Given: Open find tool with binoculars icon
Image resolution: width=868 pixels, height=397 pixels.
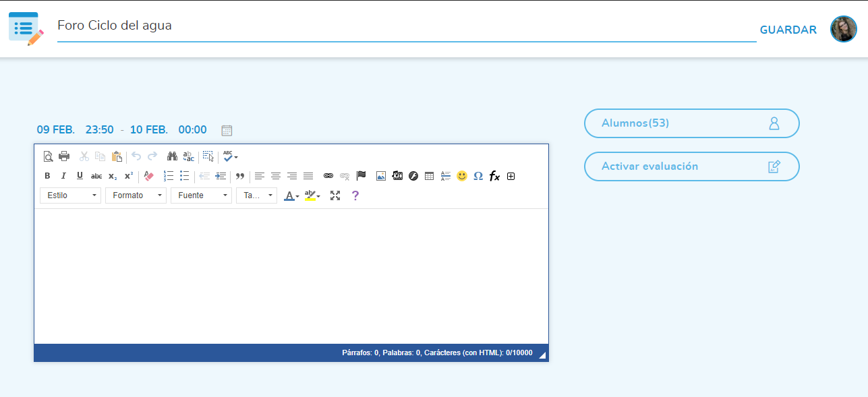Looking at the screenshot, I should click(172, 156).
